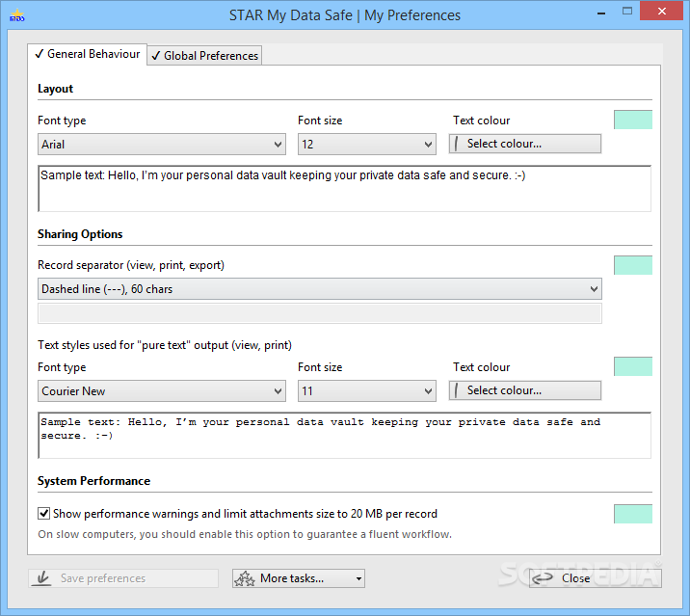The width and height of the screenshot is (690, 616).
Task: Click the "Record separator (view, print, export)" label
Action: click(131, 265)
